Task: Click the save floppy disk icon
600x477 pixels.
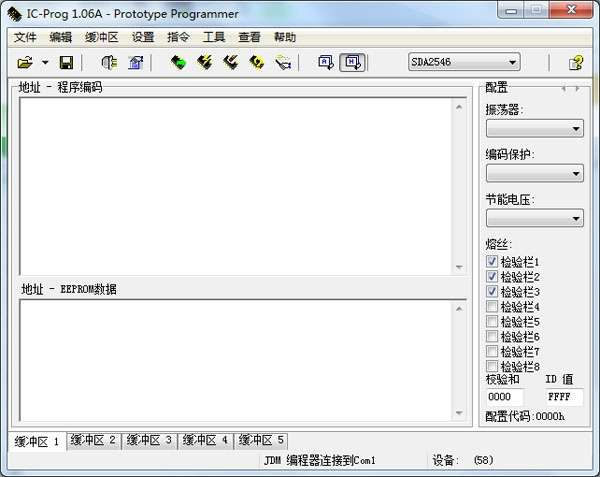Action: [x=67, y=62]
